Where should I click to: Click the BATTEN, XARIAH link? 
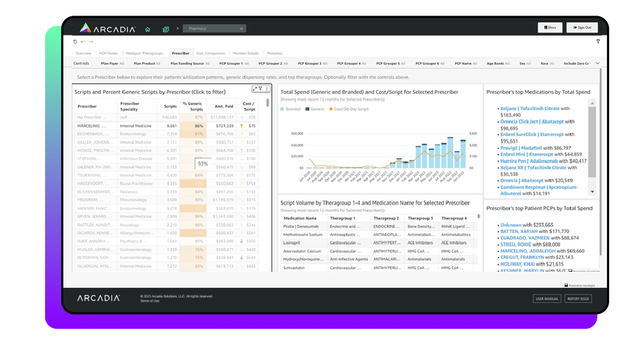(519, 232)
